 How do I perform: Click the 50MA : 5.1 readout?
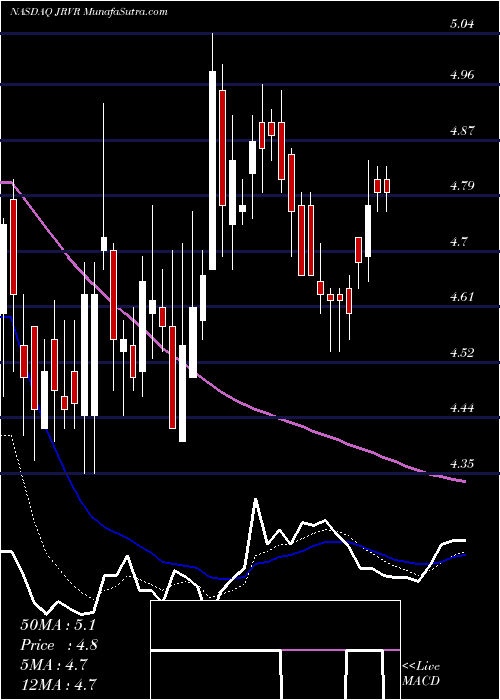point(58,625)
